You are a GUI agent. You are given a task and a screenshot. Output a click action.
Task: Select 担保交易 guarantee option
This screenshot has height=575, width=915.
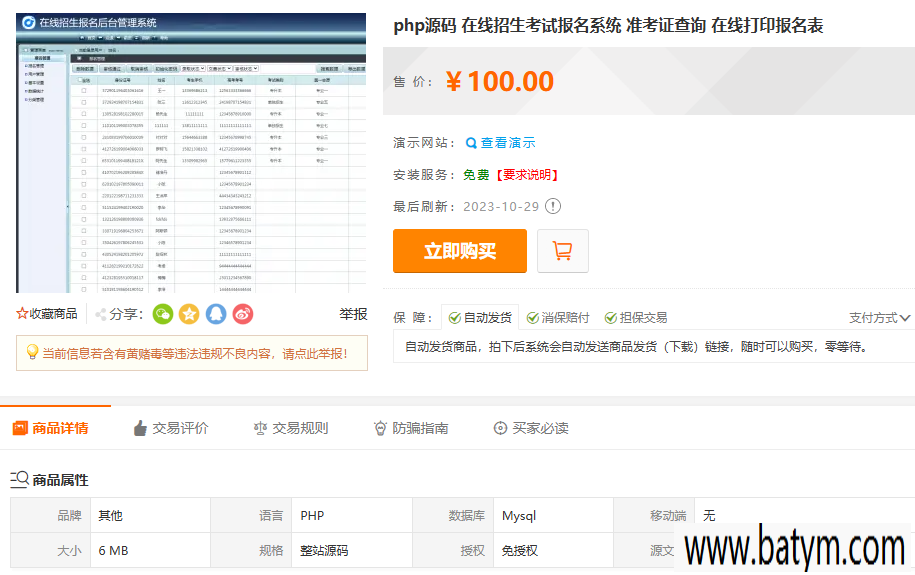(636, 318)
